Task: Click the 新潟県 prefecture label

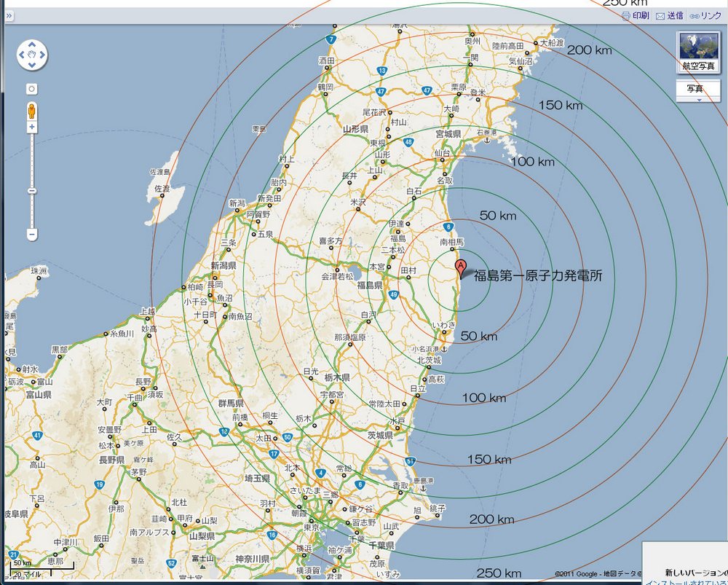Action: pos(223,265)
